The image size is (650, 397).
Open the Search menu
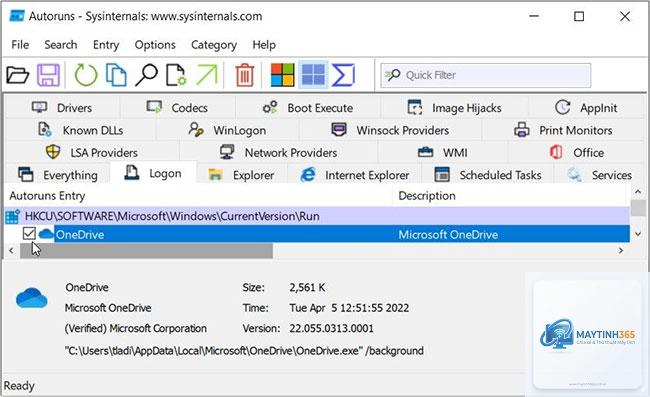61,45
